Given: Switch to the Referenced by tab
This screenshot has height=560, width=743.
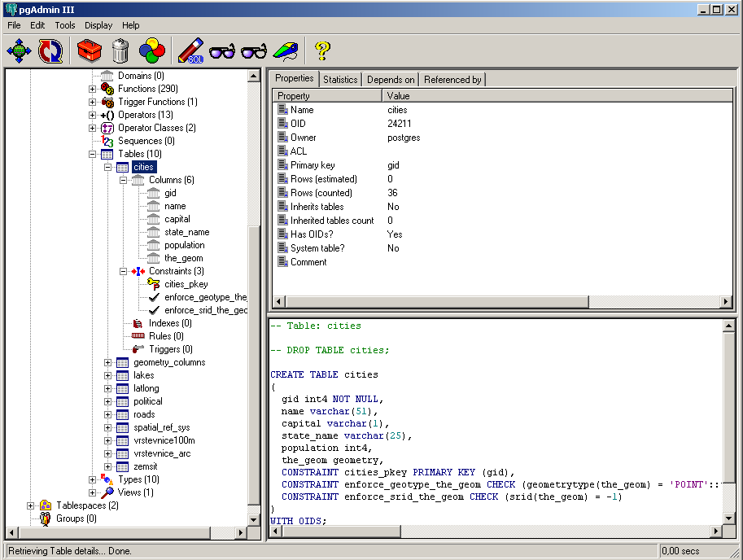Looking at the screenshot, I should click(x=452, y=80).
